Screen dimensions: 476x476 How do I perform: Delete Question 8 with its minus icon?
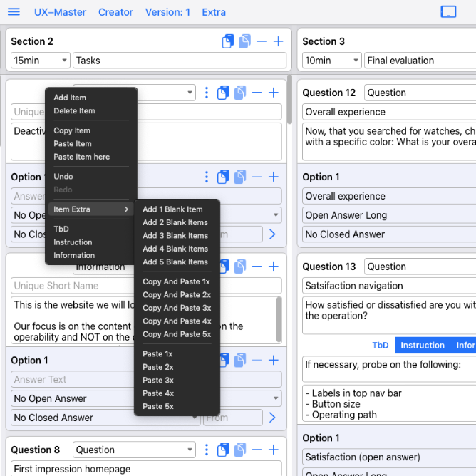pos(257,450)
